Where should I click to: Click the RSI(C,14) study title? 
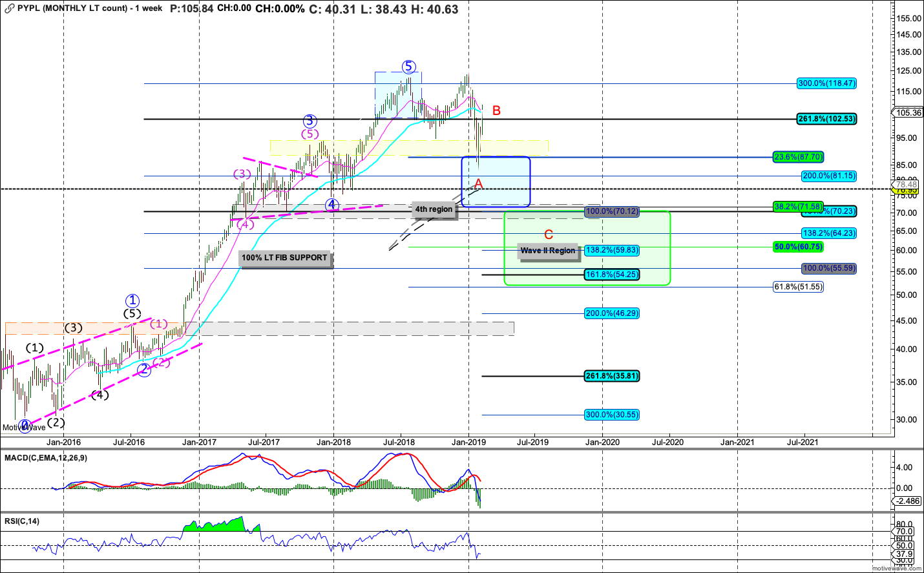point(22,521)
